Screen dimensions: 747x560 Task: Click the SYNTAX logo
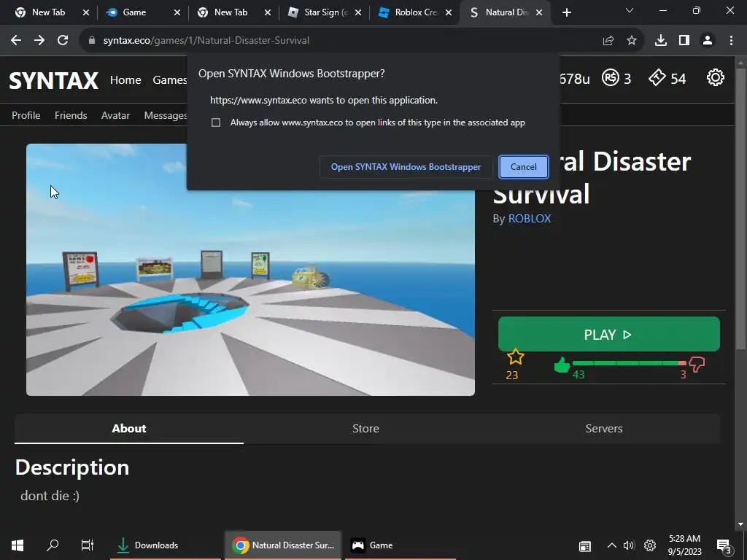[x=54, y=80]
